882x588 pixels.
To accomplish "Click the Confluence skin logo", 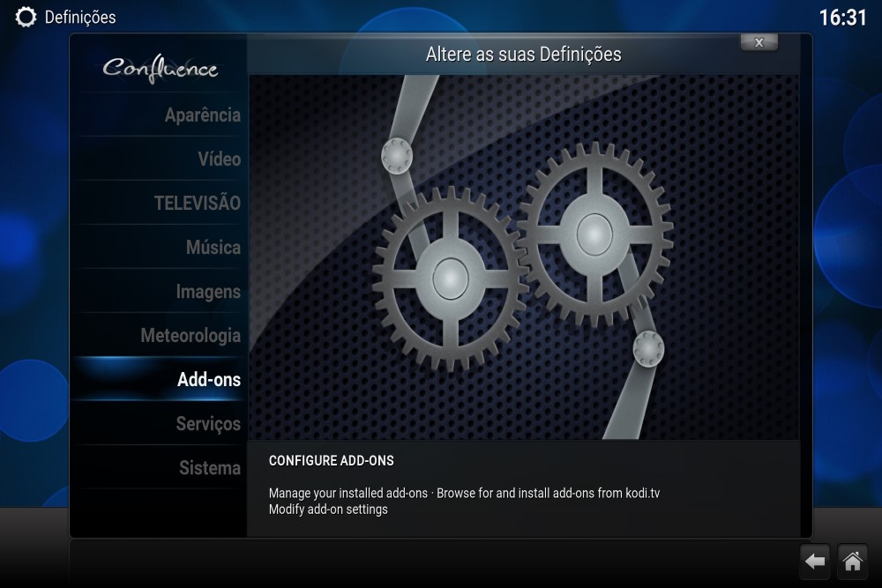I will (x=160, y=68).
